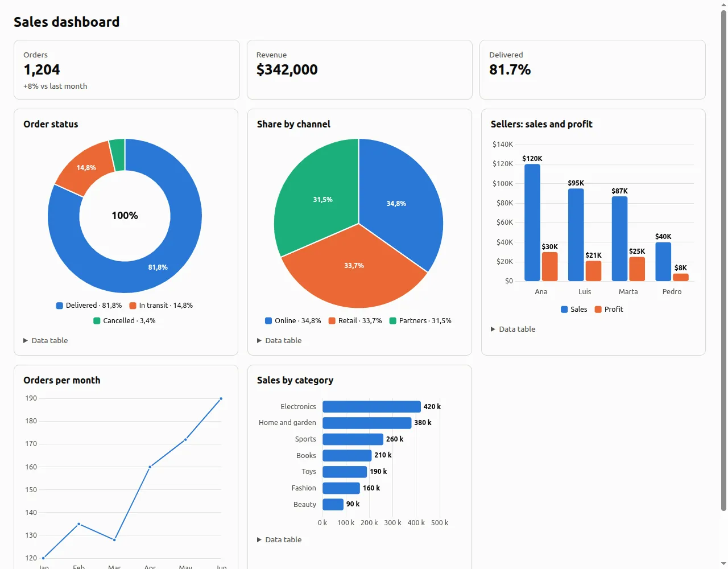Image resolution: width=728 pixels, height=569 pixels.
Task: Click Luis's $95K sales bar
Action: (x=576, y=235)
